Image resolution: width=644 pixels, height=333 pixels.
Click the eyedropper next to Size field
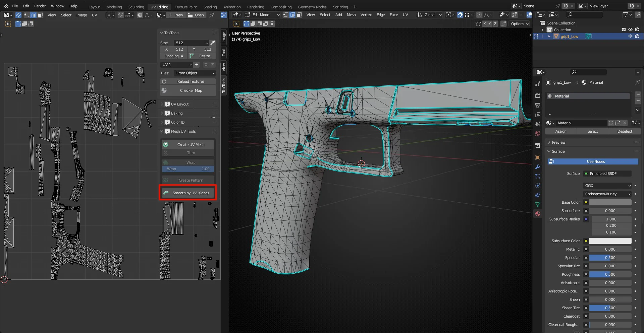pos(213,43)
